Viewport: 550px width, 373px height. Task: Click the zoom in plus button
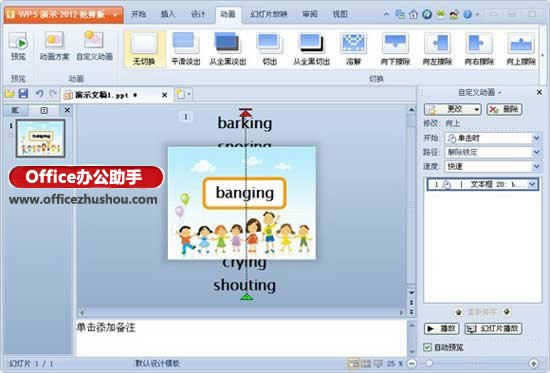[x=534, y=364]
